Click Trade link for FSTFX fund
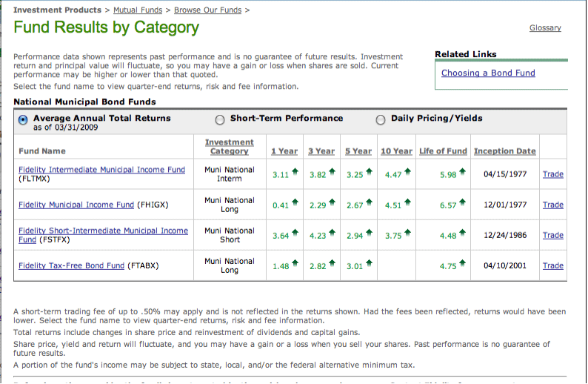The width and height of the screenshot is (588, 384). click(x=553, y=235)
